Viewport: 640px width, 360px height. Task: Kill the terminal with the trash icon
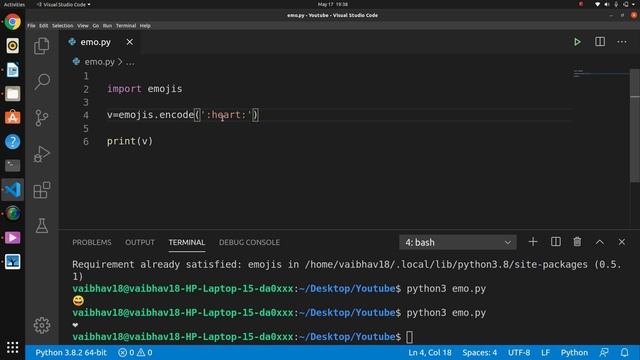coord(577,242)
